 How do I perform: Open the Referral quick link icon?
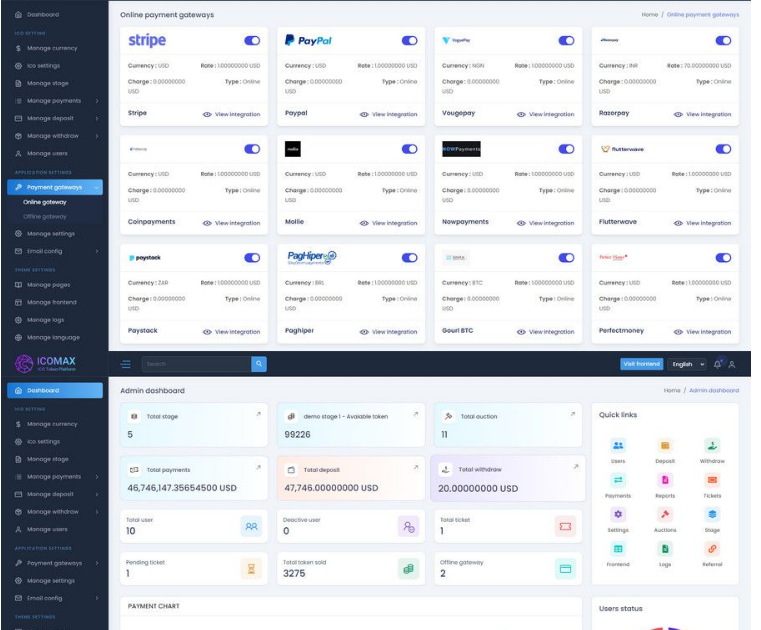pos(711,548)
